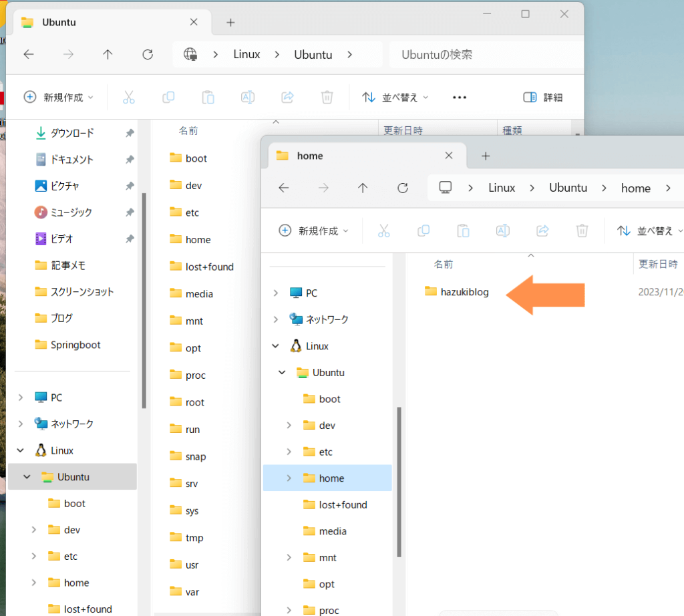This screenshot has height=616, width=684.
Task: Click Share icon in Ubuntu window toolbar
Action: [287, 98]
